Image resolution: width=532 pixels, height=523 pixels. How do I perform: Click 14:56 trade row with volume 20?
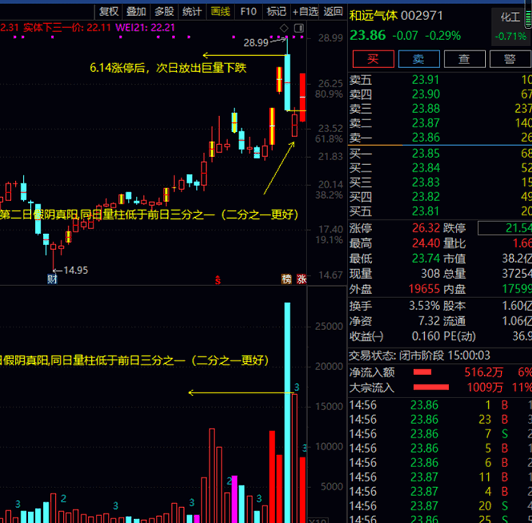coord(440,506)
